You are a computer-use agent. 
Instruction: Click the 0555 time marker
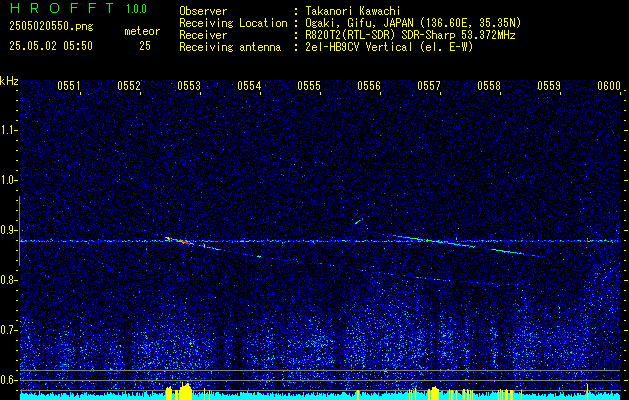click(x=309, y=86)
